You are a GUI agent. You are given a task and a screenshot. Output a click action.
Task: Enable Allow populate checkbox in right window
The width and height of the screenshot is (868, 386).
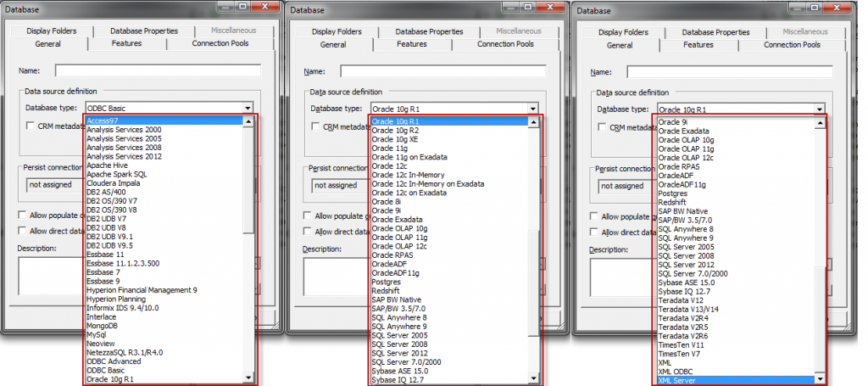tap(594, 216)
